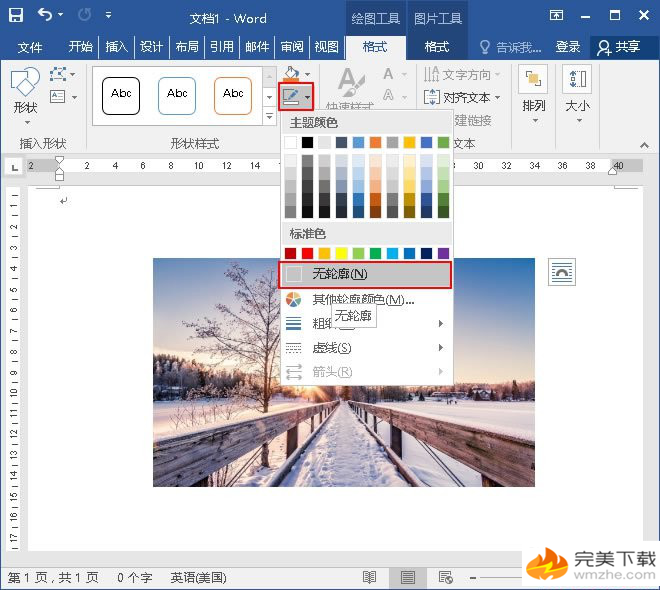Click the Save icon in title bar
The height and width of the screenshot is (590, 660).
15,15
